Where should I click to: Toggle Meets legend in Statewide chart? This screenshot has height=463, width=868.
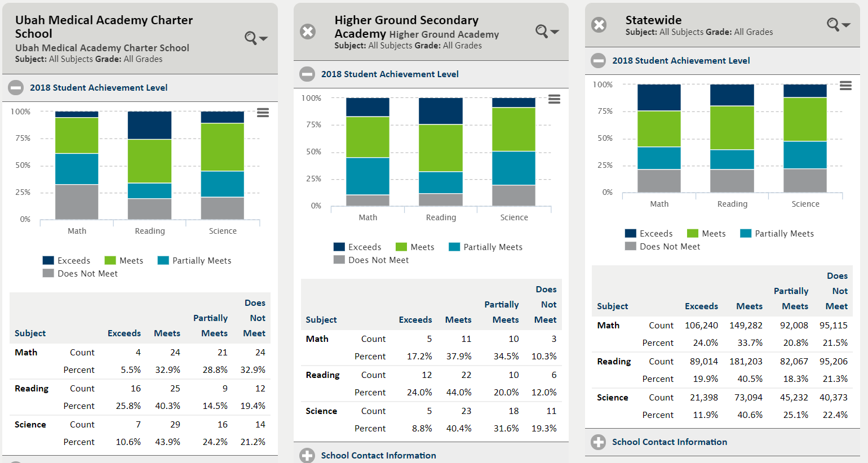[x=706, y=233]
